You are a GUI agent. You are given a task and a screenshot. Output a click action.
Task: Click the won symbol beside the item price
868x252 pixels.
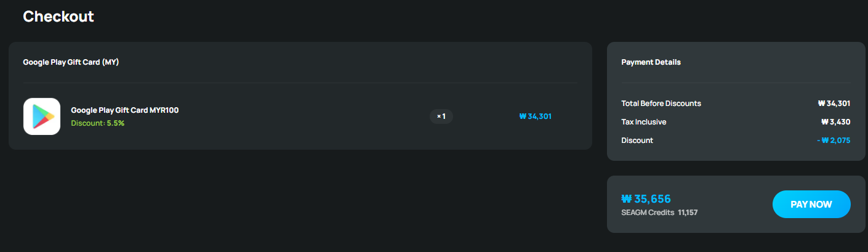point(523,116)
